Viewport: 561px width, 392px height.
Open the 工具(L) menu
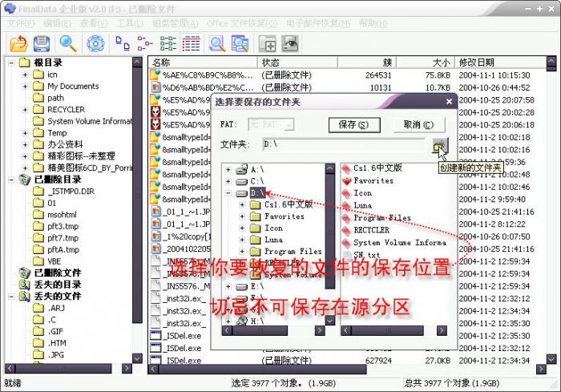tap(130, 23)
